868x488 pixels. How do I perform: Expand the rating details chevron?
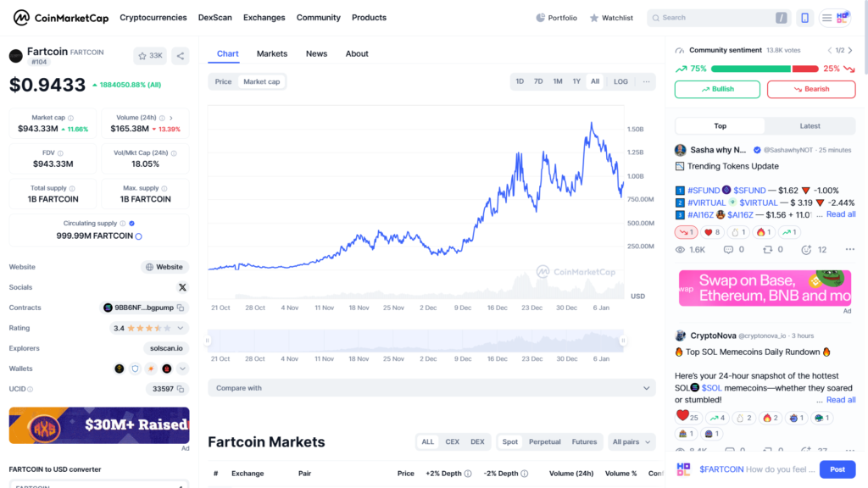pos(181,328)
